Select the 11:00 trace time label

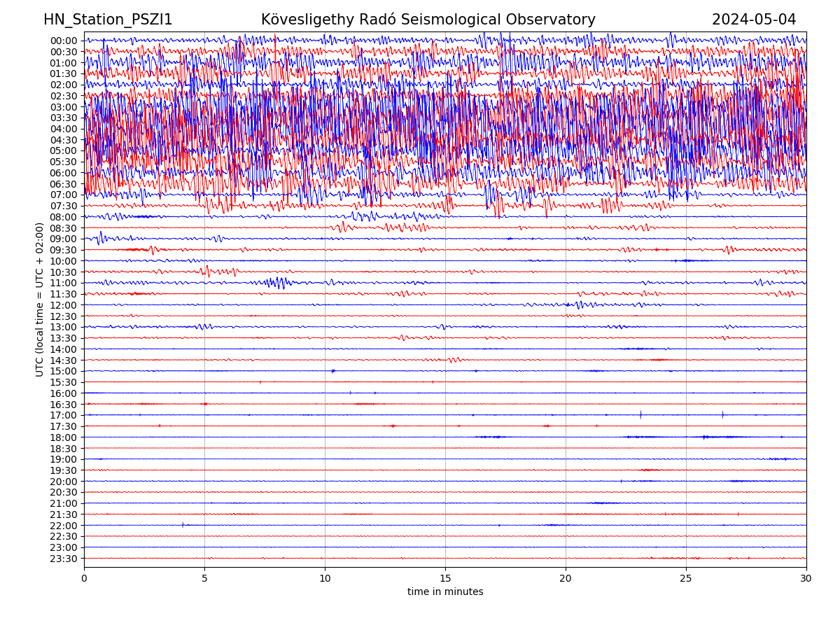[x=64, y=283]
